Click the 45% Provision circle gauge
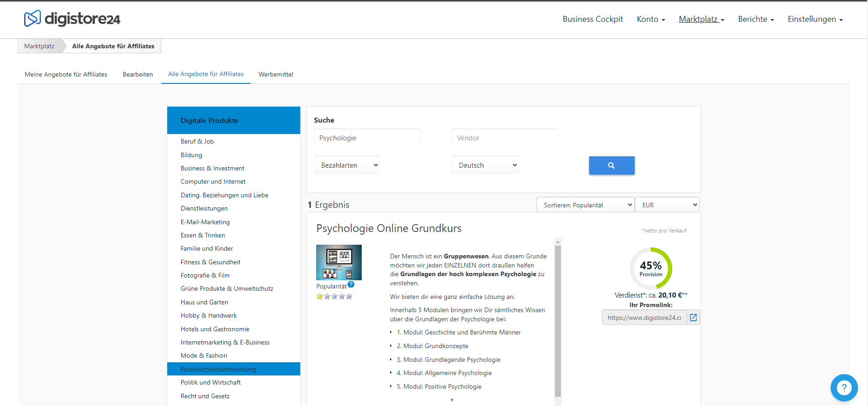The height and width of the screenshot is (406, 868). point(651,268)
